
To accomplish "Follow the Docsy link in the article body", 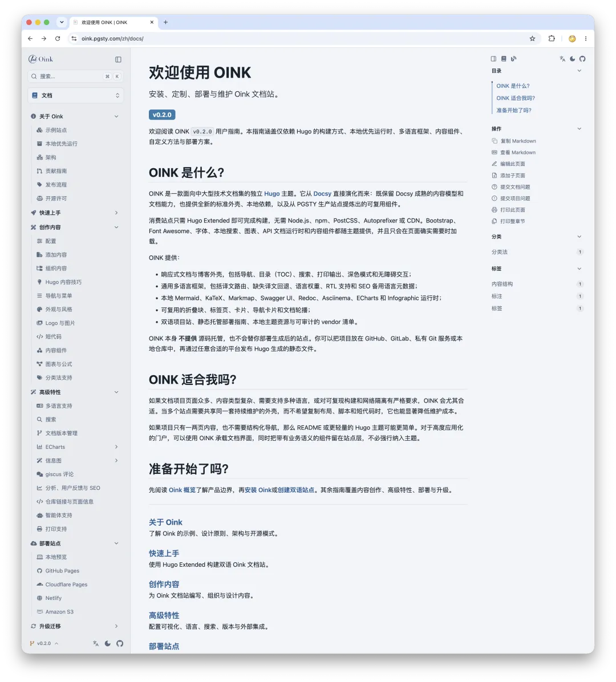I will click(x=322, y=193).
